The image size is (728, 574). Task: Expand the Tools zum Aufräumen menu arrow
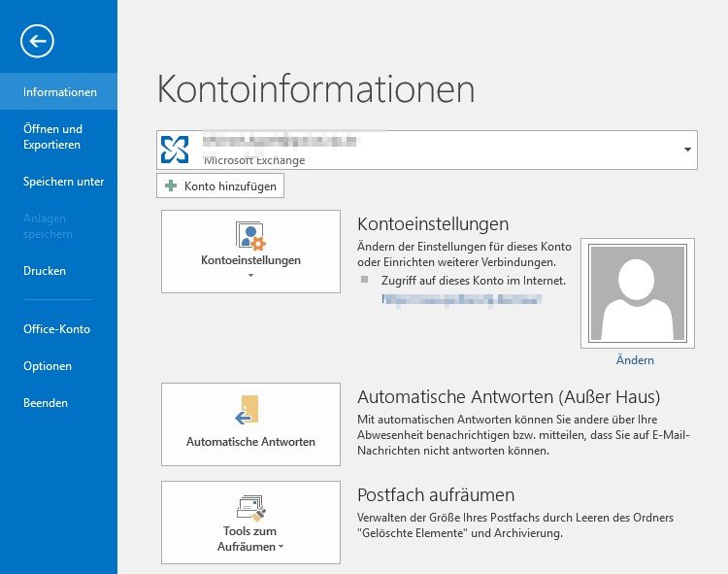pyautogui.click(x=281, y=548)
